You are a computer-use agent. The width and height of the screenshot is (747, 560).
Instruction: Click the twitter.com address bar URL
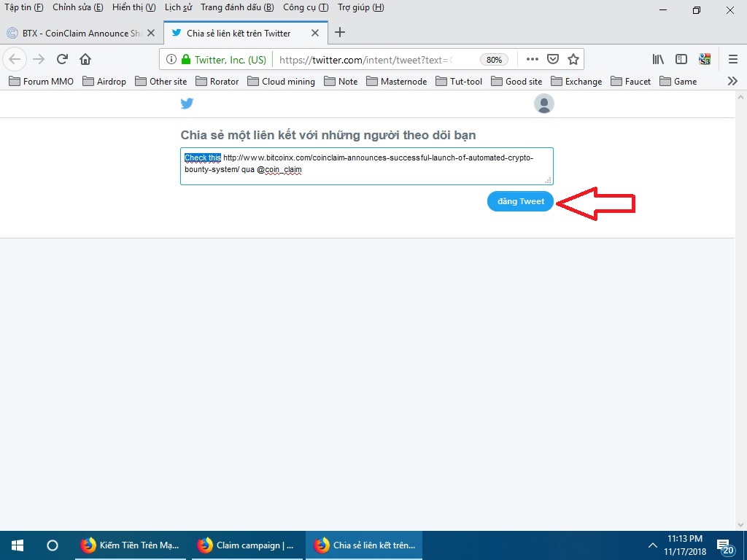pyautogui.click(x=365, y=60)
